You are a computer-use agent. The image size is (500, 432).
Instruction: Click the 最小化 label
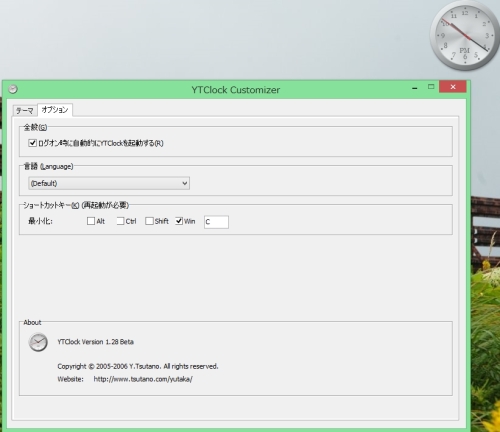pos(40,221)
